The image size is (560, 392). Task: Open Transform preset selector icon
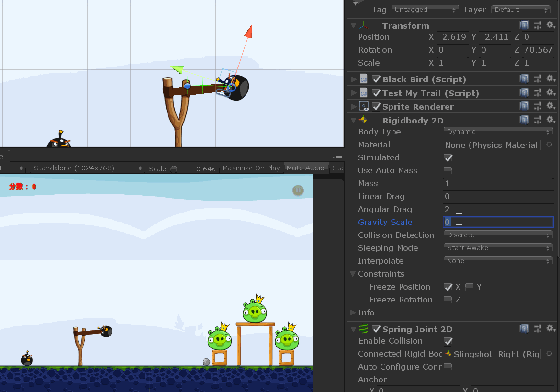click(538, 25)
